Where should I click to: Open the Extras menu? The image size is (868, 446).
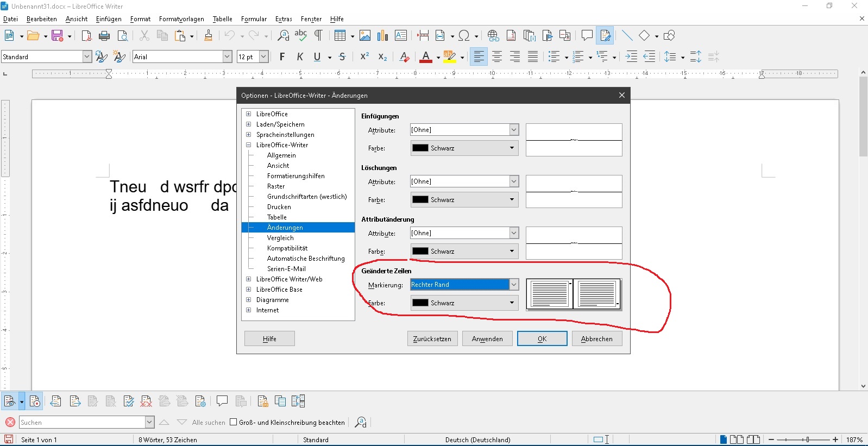pos(284,19)
